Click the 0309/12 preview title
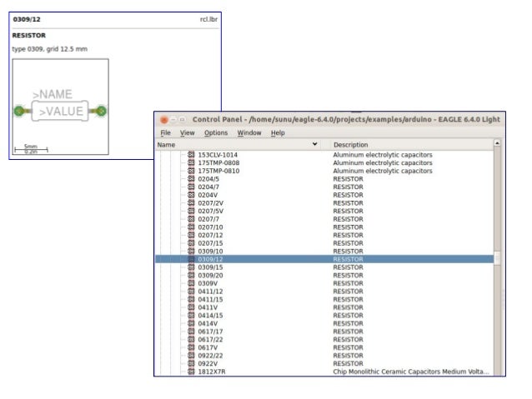Viewport: 532px width, 399px height. tap(27, 19)
